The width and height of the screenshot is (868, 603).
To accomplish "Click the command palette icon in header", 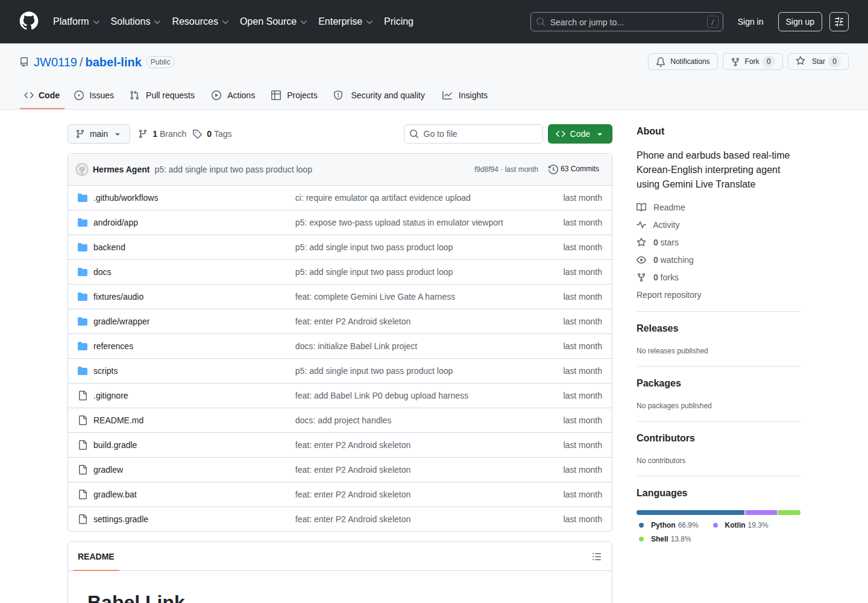I will 839,22.
